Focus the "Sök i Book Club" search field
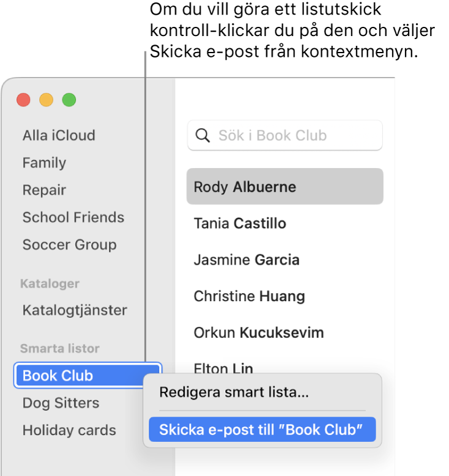 (294, 136)
